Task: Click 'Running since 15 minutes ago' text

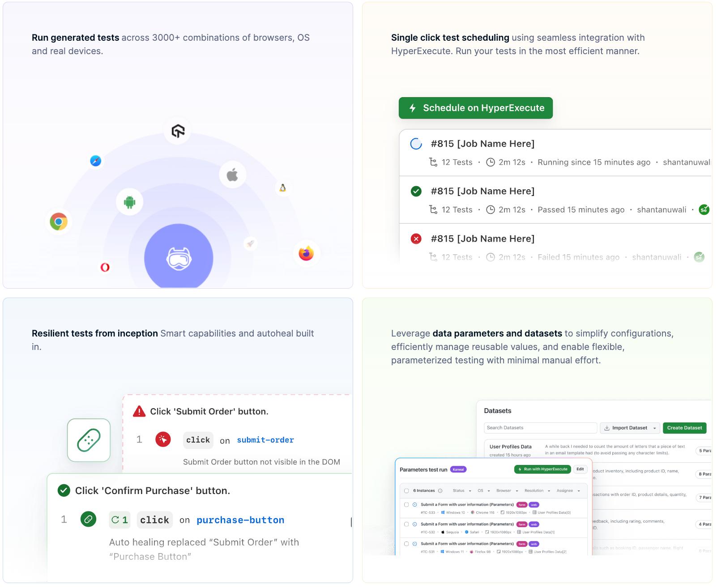Action: pyautogui.click(x=594, y=162)
